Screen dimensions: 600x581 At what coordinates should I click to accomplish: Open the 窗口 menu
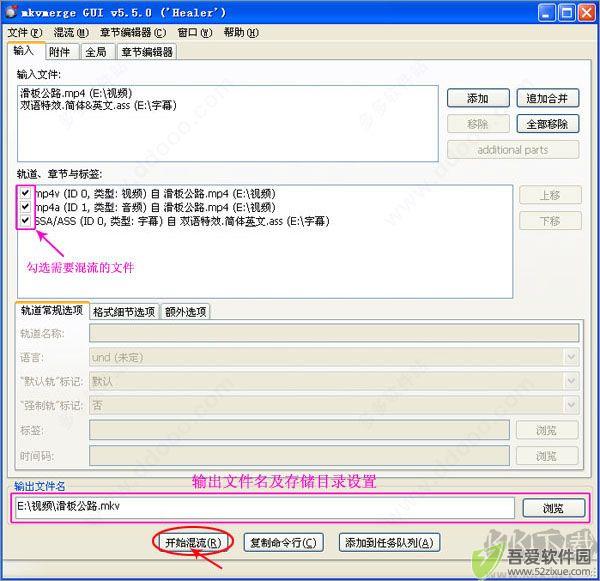(194, 33)
